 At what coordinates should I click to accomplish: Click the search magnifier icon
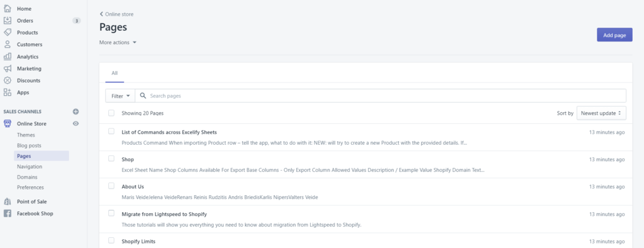[143, 96]
